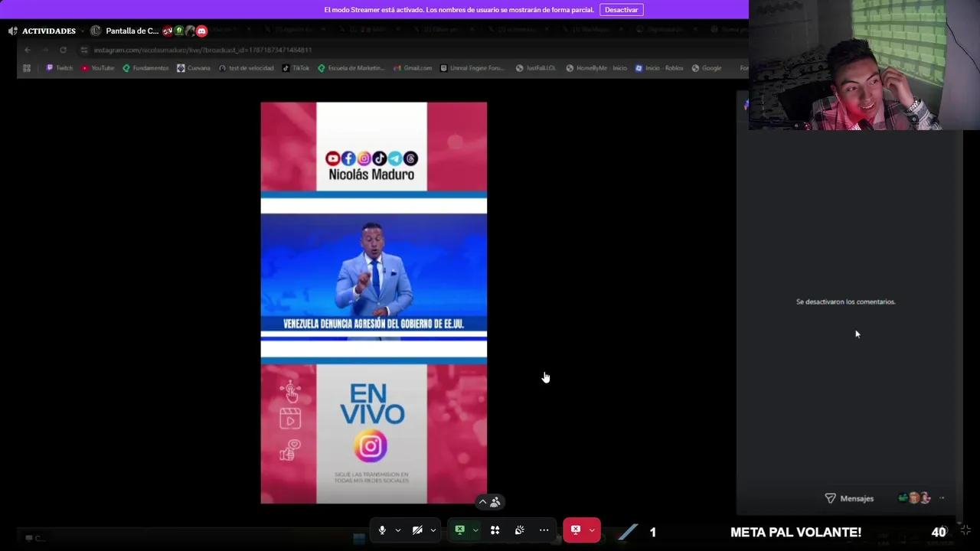980x551 pixels.
Task: Expand microphone options dropdown arrow
Action: tap(397, 530)
